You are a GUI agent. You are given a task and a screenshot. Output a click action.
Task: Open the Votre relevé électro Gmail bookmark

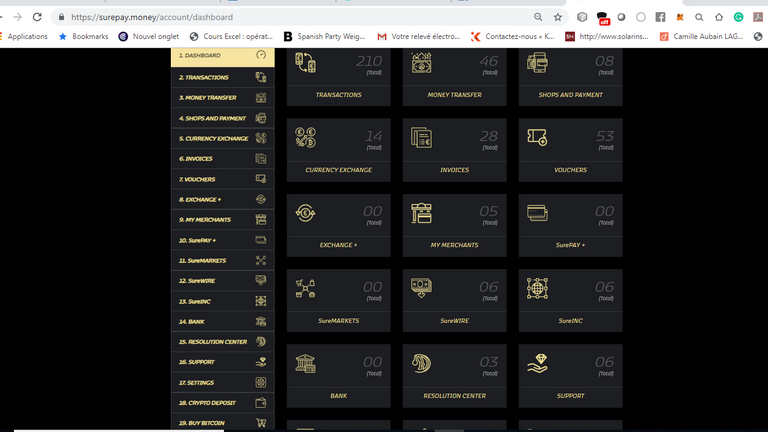pos(419,37)
